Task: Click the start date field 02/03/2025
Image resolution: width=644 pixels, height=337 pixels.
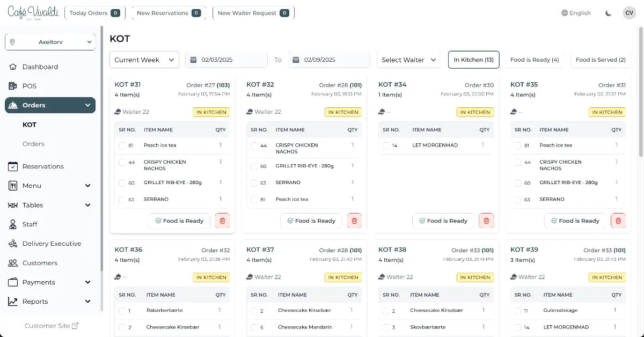Action: click(x=226, y=60)
